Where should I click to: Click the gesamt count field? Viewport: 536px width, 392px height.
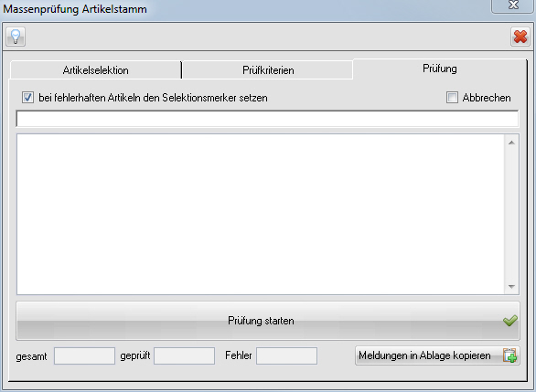[84, 355]
